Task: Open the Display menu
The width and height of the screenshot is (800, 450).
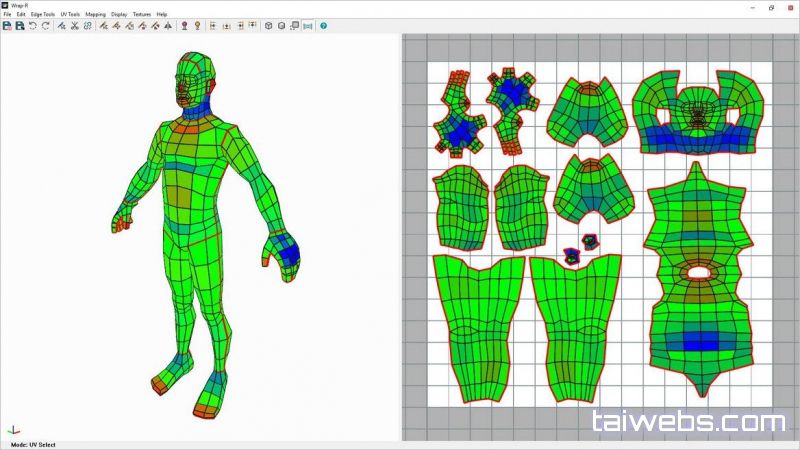Action: click(x=119, y=14)
